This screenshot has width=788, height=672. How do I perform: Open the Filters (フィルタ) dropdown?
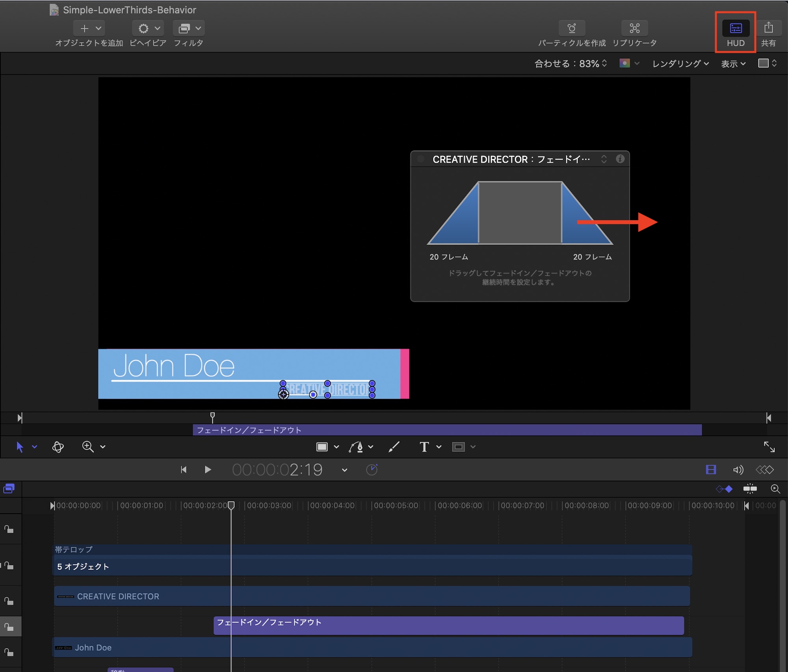pos(189,28)
